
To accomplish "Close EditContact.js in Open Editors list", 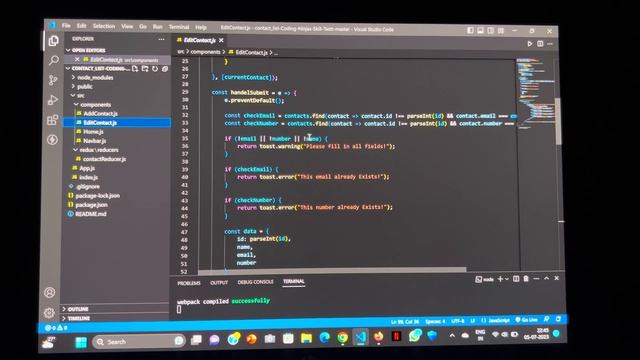I will (x=77, y=60).
